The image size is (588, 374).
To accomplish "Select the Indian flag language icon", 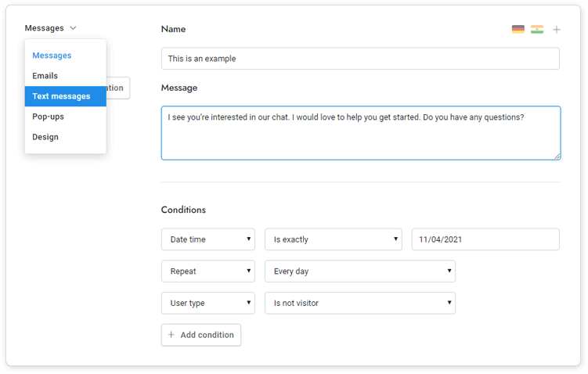I will tap(536, 30).
